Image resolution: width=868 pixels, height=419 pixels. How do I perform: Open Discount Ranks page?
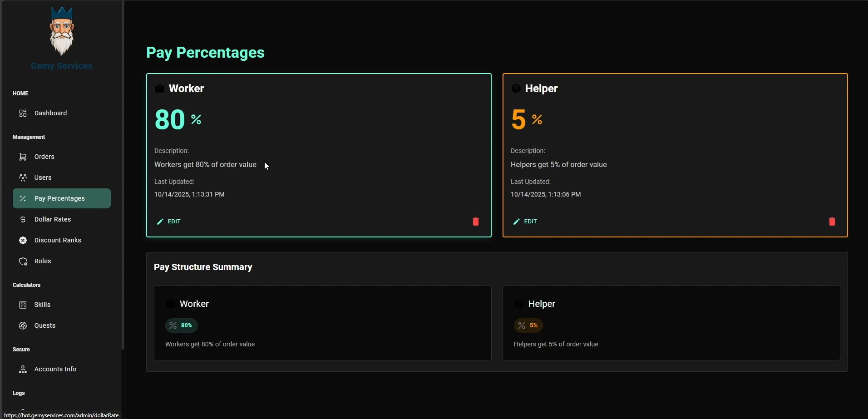point(62,240)
